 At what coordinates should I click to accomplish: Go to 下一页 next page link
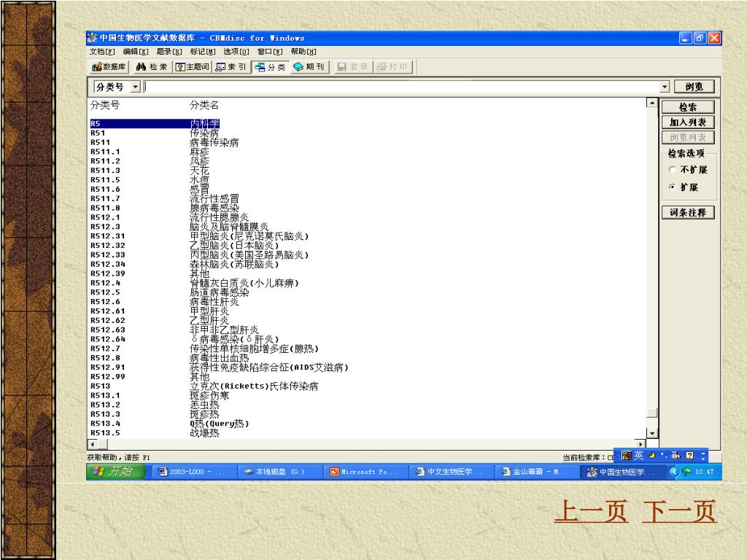(x=679, y=511)
